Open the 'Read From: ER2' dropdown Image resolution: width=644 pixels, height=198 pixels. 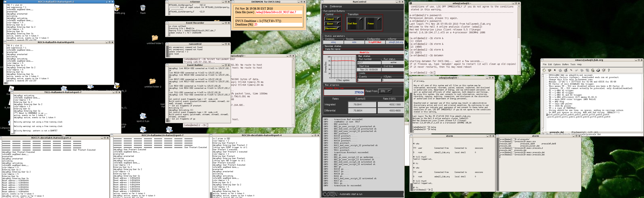click(x=385, y=91)
